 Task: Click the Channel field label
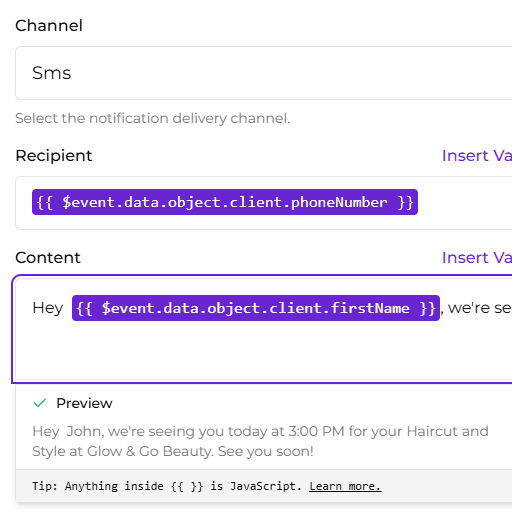(49, 26)
